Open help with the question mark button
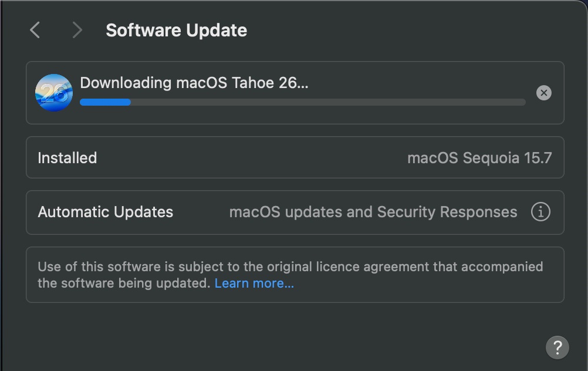Image resolution: width=588 pixels, height=371 pixels. click(x=557, y=347)
